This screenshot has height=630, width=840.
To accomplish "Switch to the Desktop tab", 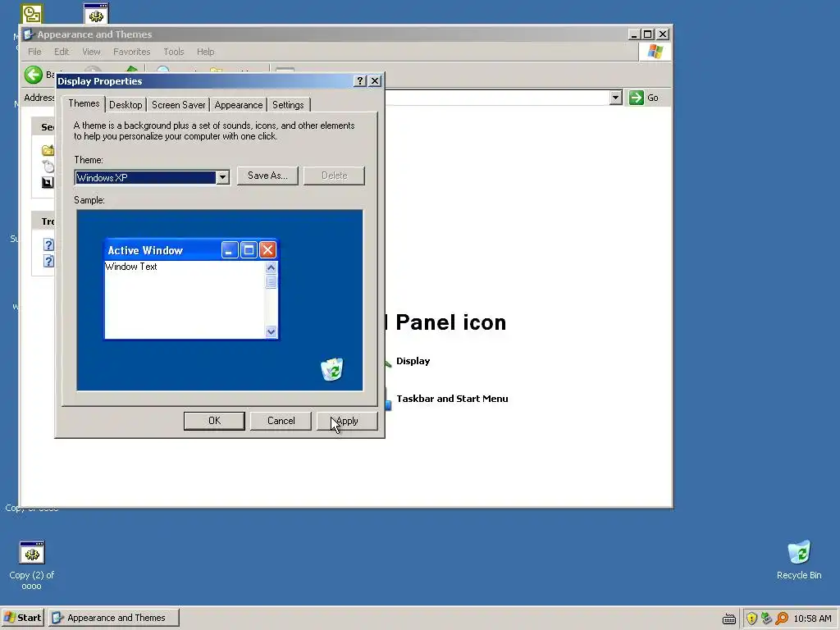I will point(126,104).
